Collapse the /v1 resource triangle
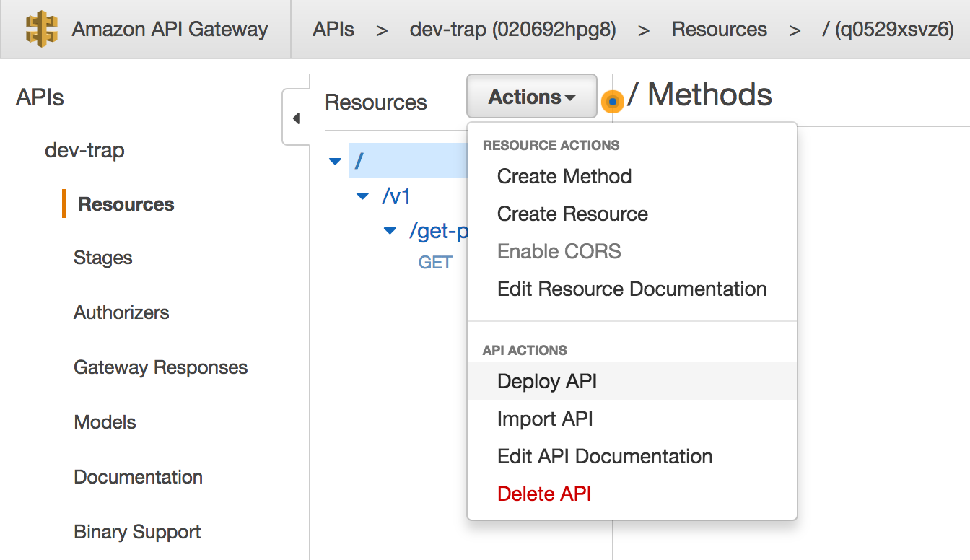970x560 pixels. (363, 196)
